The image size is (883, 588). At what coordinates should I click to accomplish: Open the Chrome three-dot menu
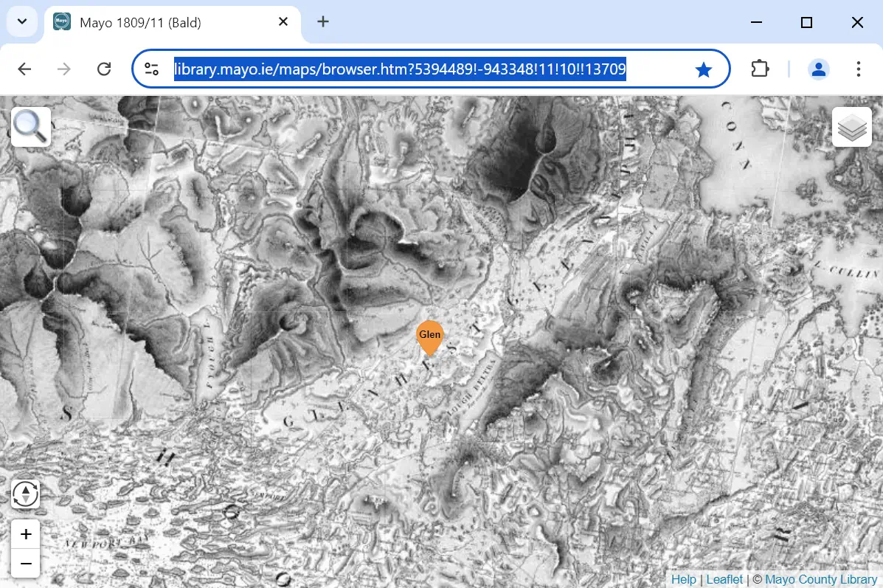[858, 69]
